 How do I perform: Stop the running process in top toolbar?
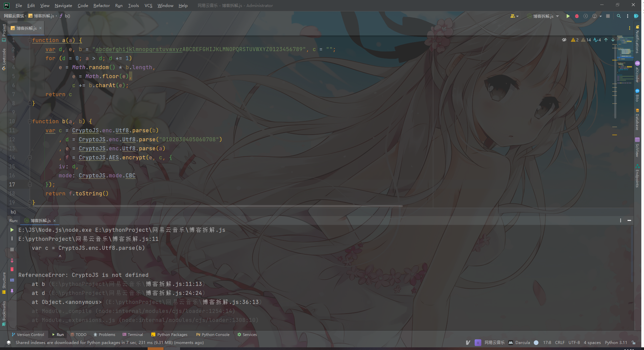coord(608,16)
